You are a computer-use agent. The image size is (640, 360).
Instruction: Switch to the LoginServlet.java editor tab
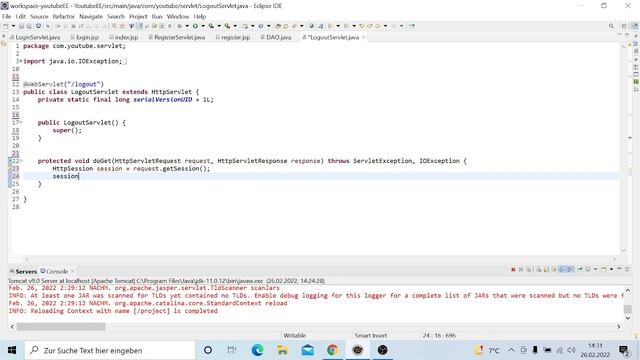pyautogui.click(x=35, y=37)
